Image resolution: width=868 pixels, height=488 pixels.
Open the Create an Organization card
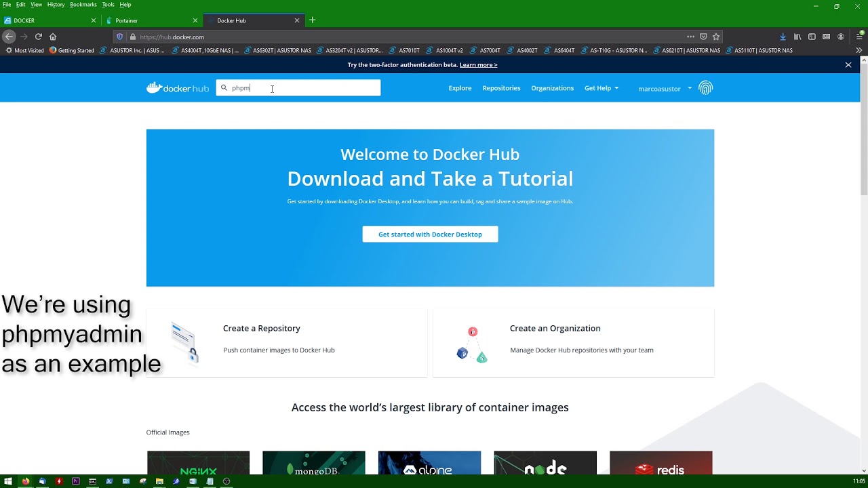pyautogui.click(x=574, y=343)
